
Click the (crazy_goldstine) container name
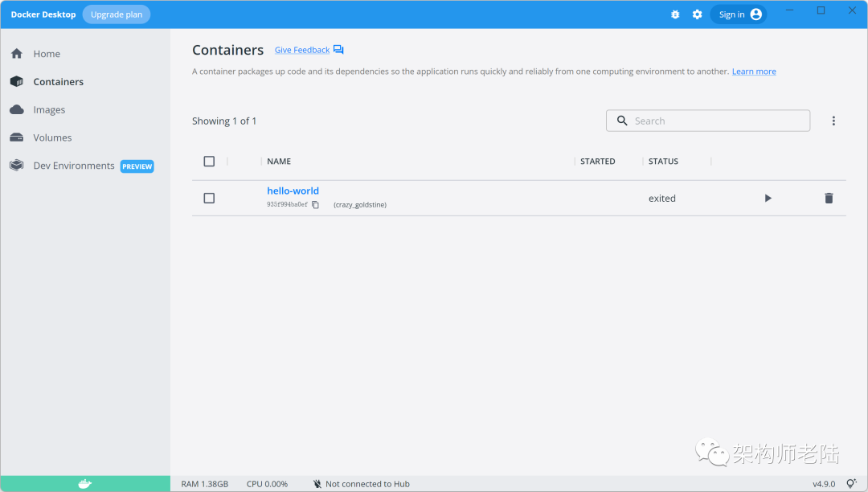(360, 205)
